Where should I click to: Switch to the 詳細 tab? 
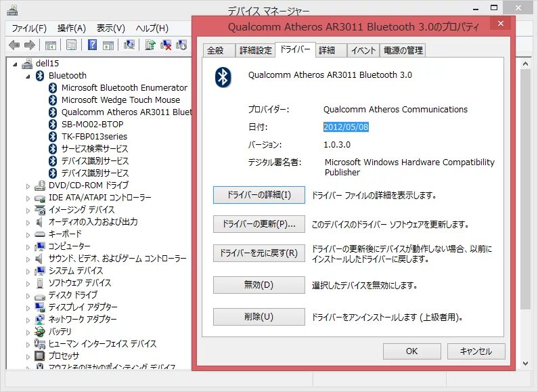[x=330, y=51]
